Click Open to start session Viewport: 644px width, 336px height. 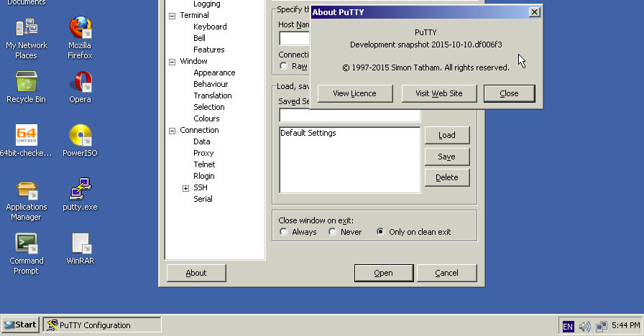pyautogui.click(x=384, y=274)
